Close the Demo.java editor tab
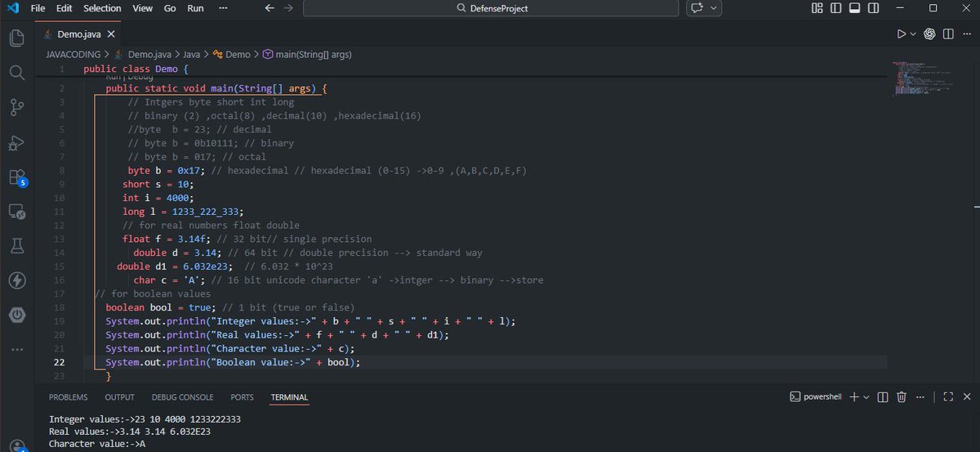This screenshot has height=452, width=980. click(x=111, y=34)
